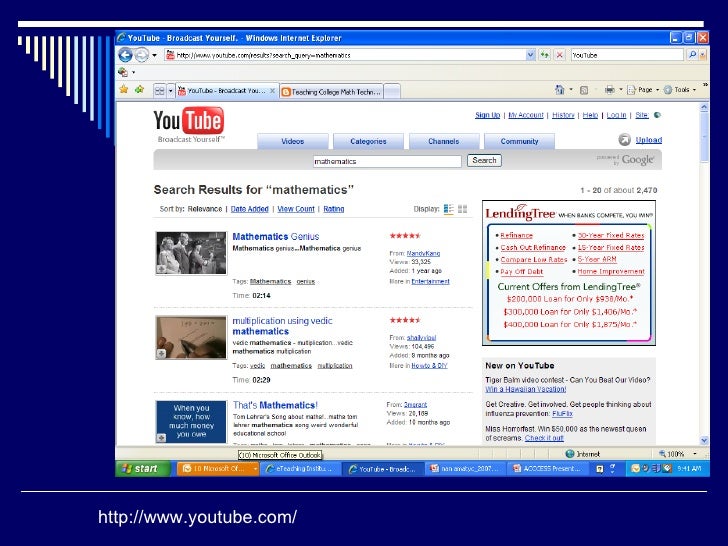Sort results by View Count
This screenshot has height=546, width=728.
pos(296,209)
